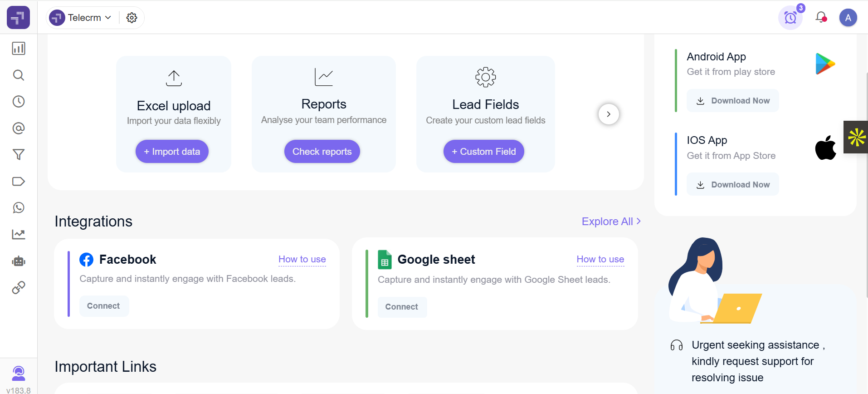Open the dashboard chart icon in sidebar
868x394 pixels.
point(19,49)
